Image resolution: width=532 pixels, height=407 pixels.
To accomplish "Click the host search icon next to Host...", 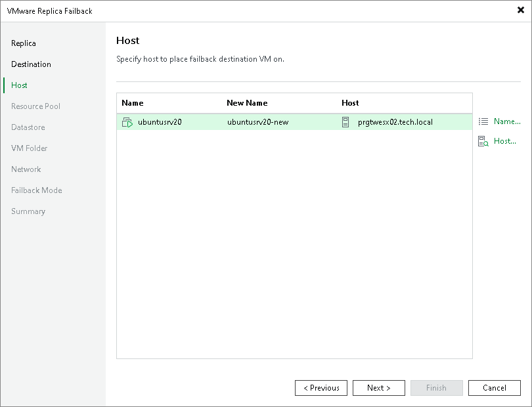I will (483, 141).
